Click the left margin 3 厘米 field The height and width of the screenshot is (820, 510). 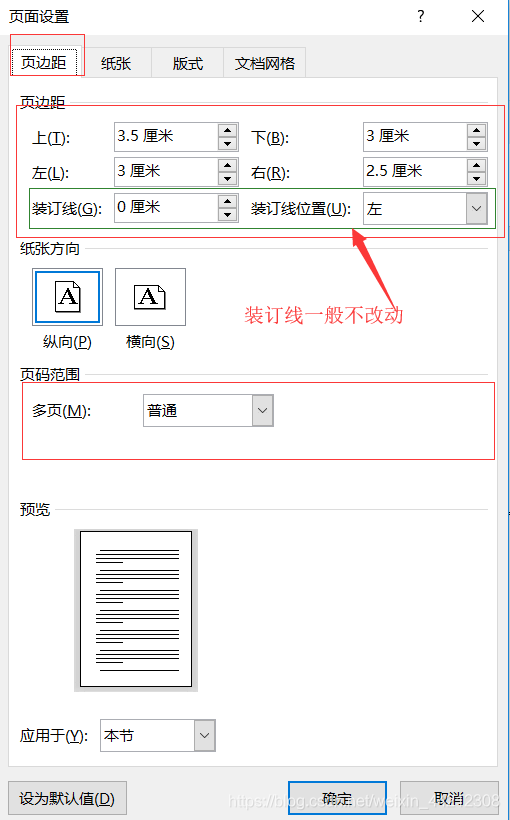pyautogui.click(x=166, y=172)
